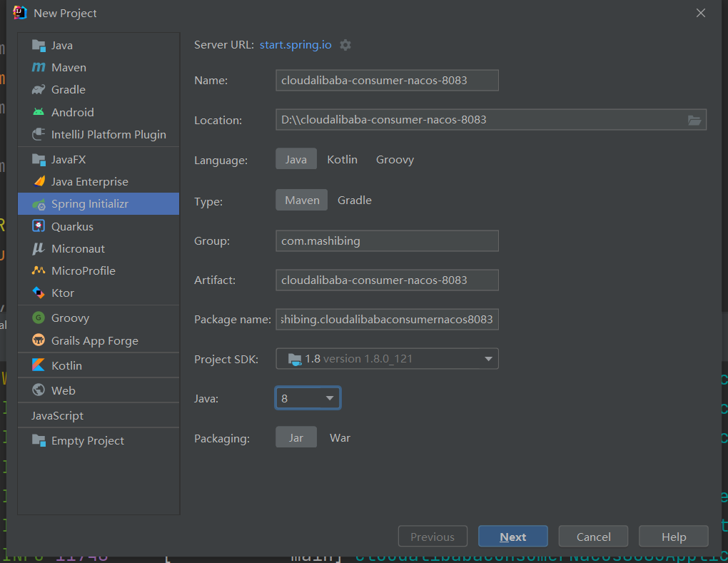
Task: Select Maven in the project type list
Action: (98, 67)
